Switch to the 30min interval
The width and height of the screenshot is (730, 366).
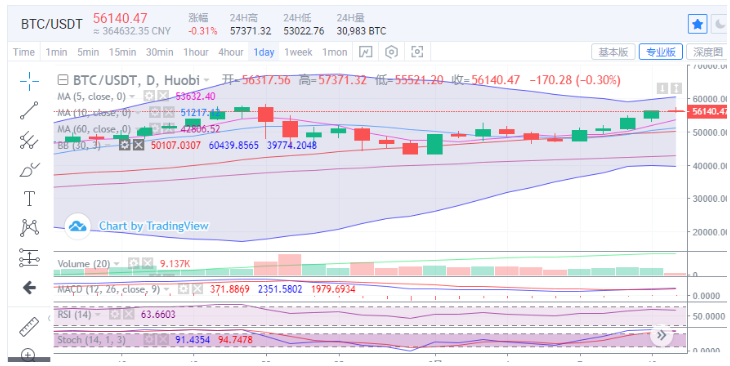pyautogui.click(x=160, y=52)
